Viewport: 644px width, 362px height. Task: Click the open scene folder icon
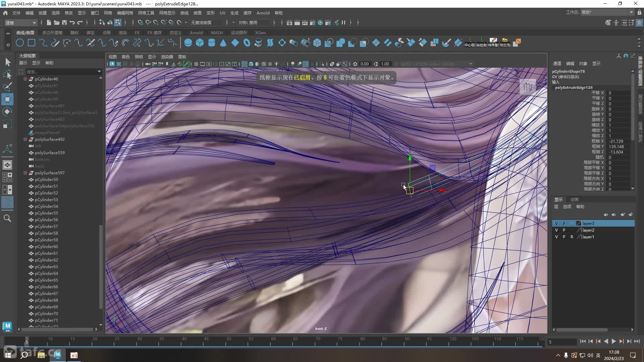56,22
